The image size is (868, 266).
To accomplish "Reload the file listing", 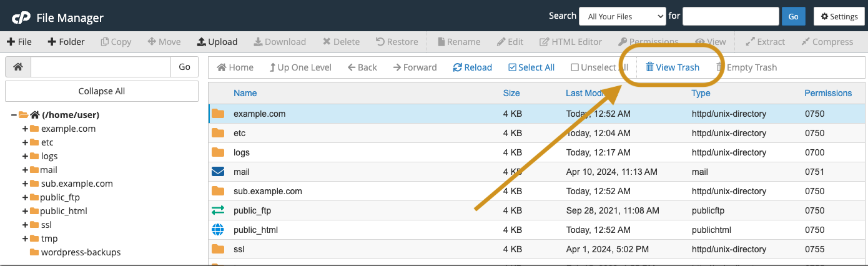I will click(473, 67).
